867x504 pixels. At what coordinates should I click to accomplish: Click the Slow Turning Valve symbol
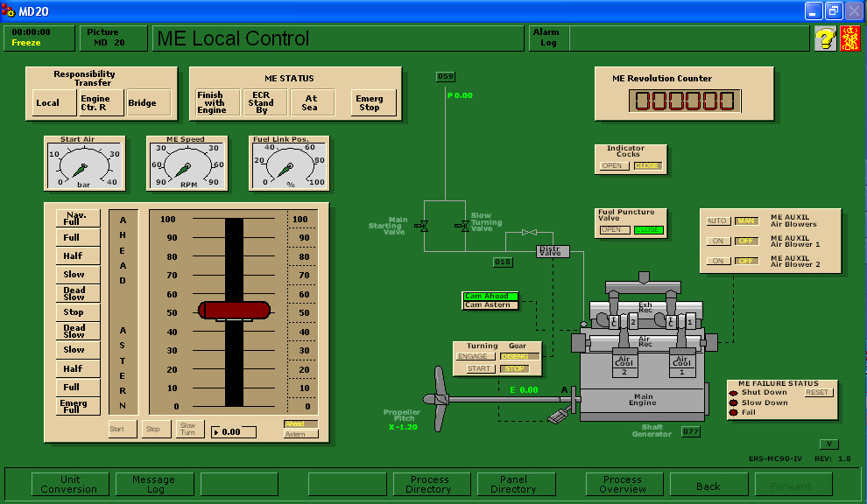(460, 227)
